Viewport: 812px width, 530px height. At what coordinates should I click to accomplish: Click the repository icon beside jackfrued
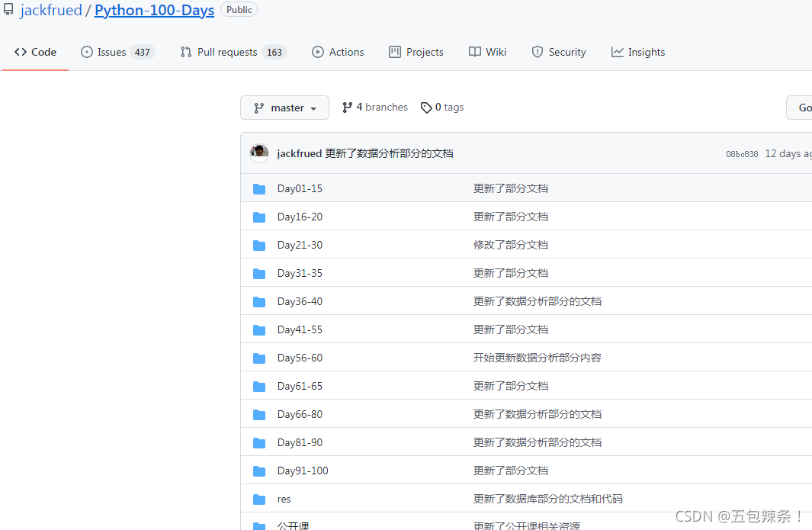pos(9,9)
